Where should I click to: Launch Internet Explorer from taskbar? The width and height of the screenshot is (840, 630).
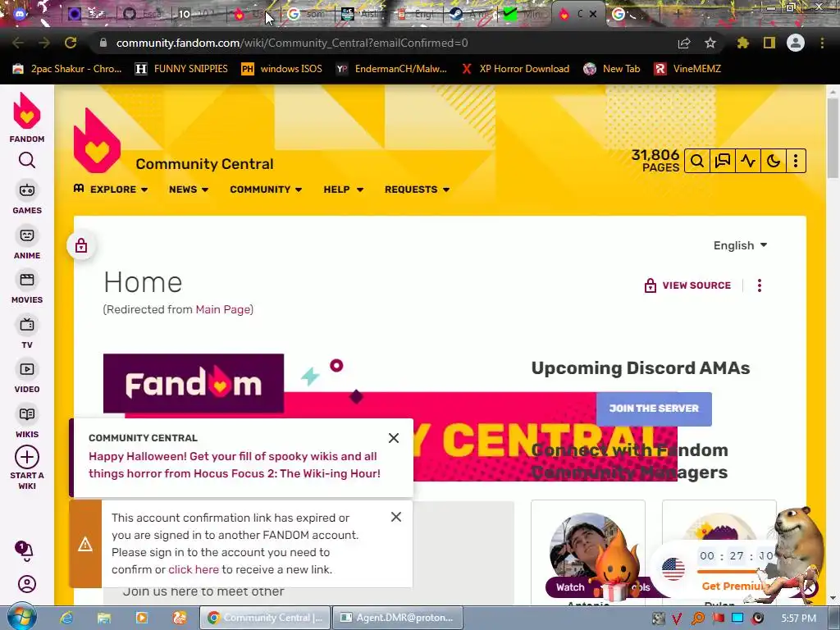(66, 618)
